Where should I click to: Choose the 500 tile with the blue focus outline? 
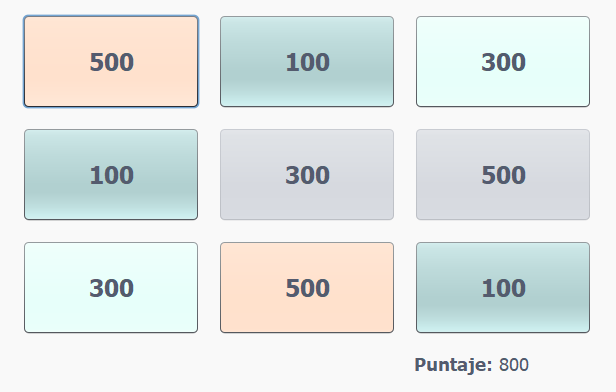pos(111,62)
